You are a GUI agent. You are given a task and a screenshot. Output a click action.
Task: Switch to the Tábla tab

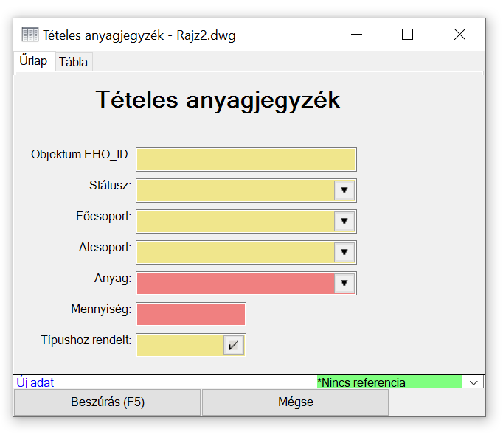(x=74, y=62)
